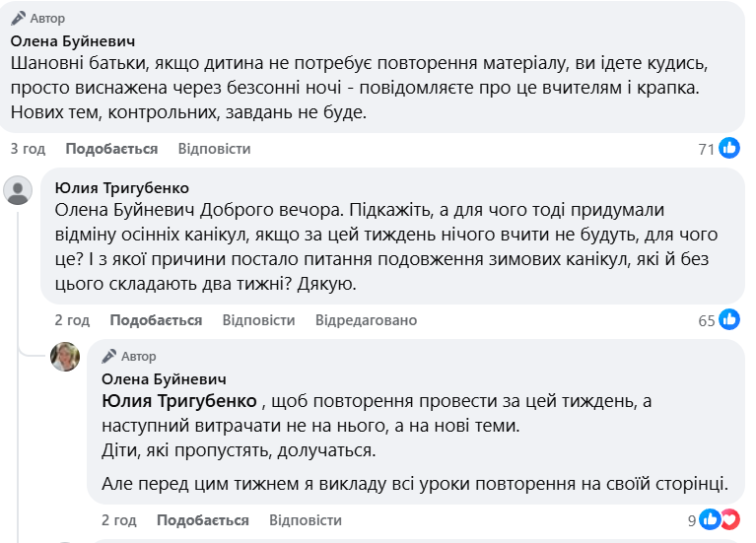This screenshot has height=543, width=756.
Task: Click the pencil Автор badge on the nested reply
Action: (x=129, y=357)
